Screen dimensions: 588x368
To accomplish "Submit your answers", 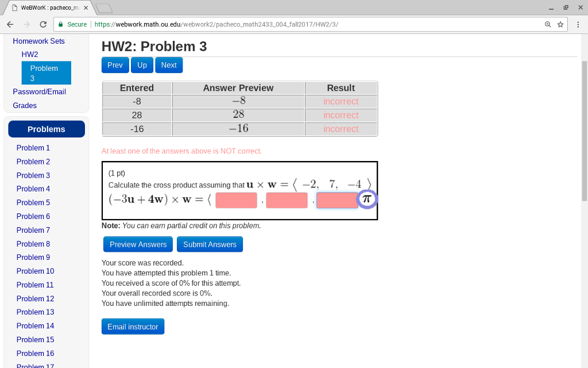I will (210, 244).
